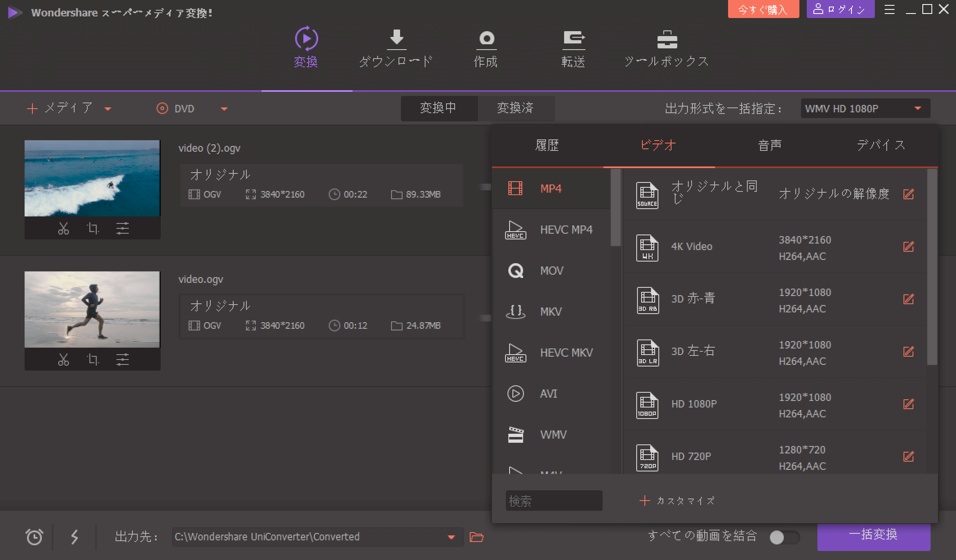Edit the HD 720P preset
Screen dimensions: 956x560
click(x=908, y=456)
